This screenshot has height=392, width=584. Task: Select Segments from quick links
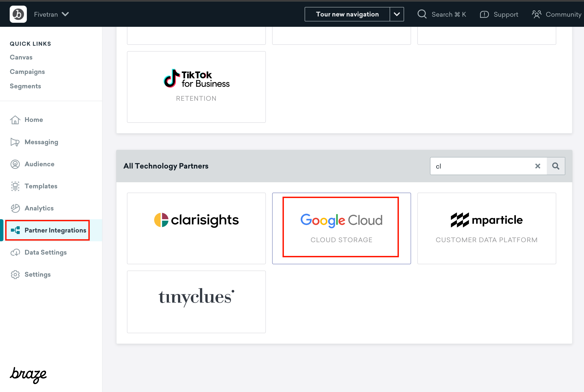point(25,86)
